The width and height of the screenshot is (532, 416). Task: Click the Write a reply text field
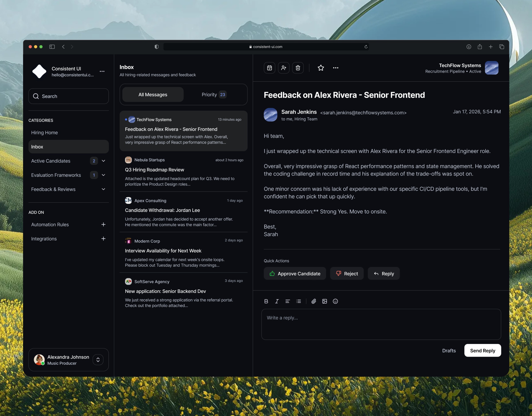coord(381,324)
